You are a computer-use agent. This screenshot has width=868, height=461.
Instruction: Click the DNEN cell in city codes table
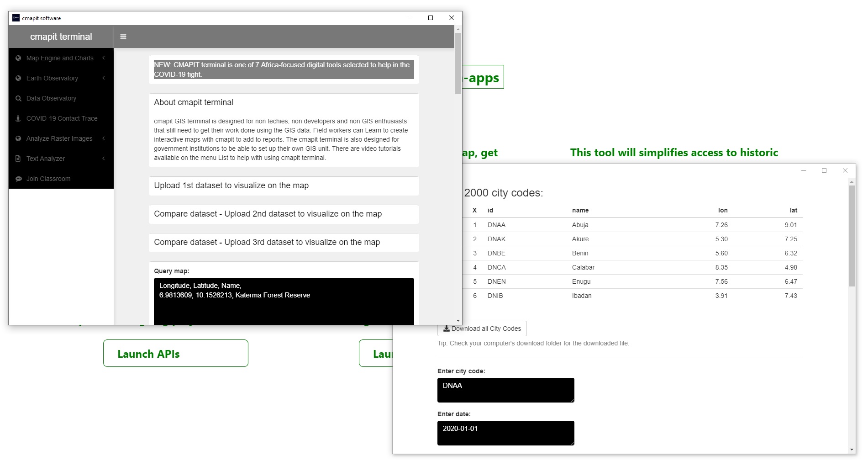coord(496,281)
